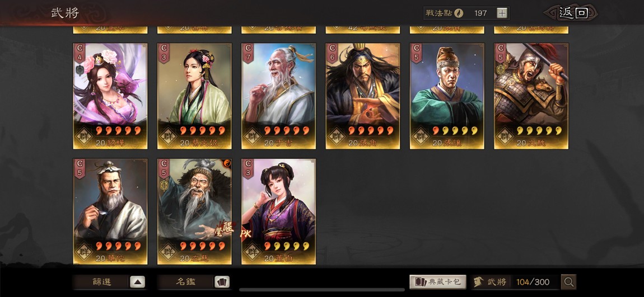Click the plus icon beside 戰法點

click(x=502, y=13)
